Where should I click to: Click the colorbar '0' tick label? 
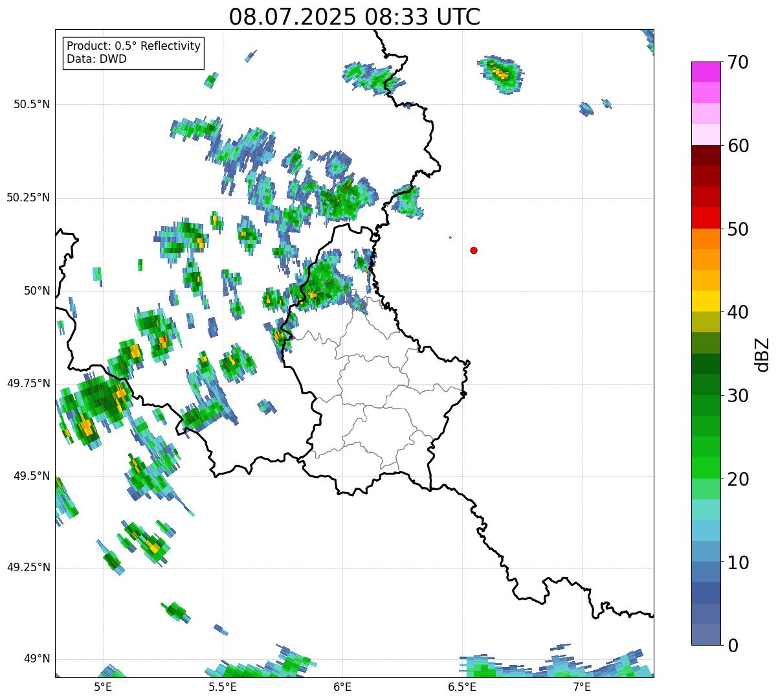733,646
